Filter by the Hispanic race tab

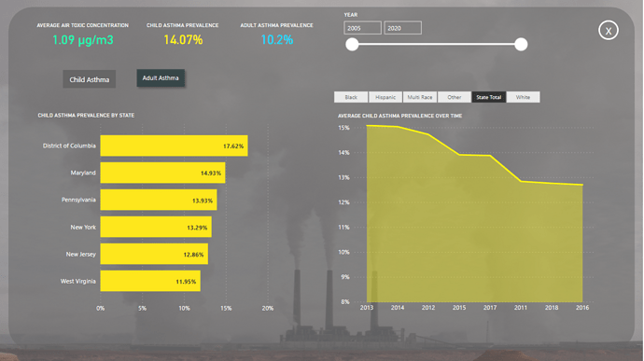385,97
